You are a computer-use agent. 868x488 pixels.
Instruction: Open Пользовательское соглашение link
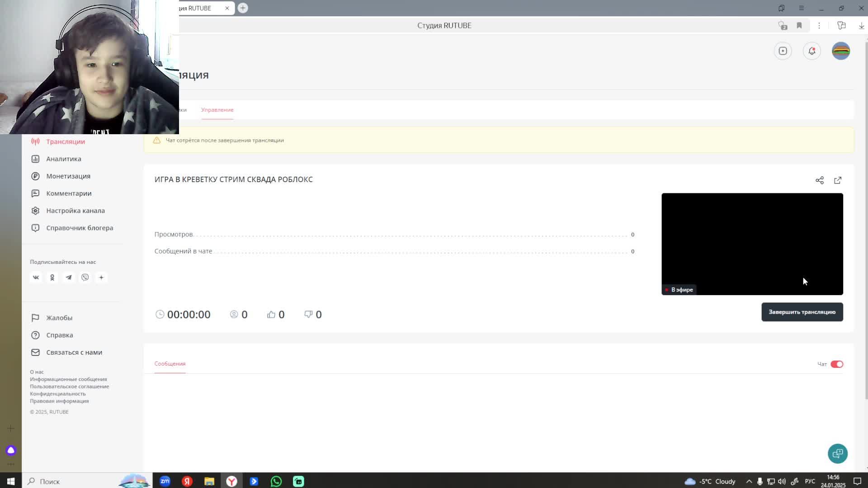(69, 386)
